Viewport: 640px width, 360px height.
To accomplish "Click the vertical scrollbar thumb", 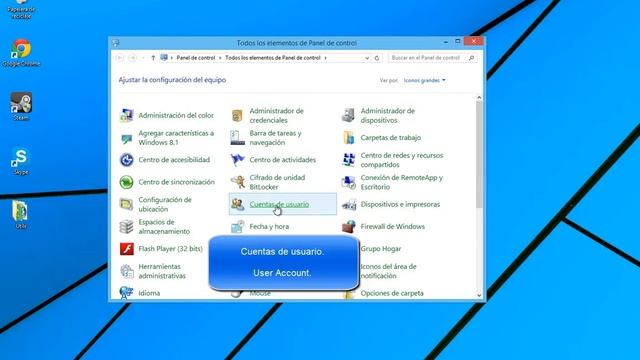I will [479, 154].
